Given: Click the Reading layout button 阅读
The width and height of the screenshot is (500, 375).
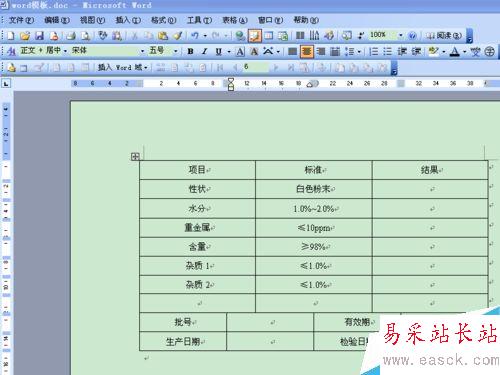Looking at the screenshot, I should pyautogui.click(x=444, y=35).
